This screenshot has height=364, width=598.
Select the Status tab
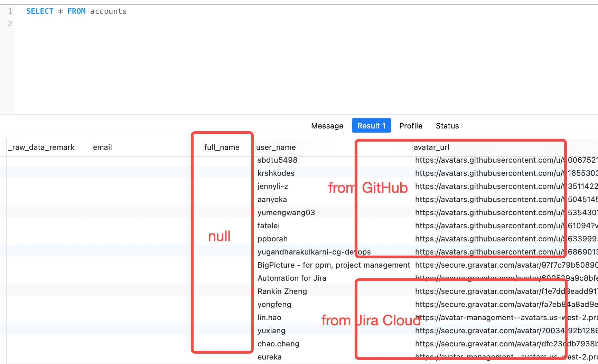pos(447,125)
